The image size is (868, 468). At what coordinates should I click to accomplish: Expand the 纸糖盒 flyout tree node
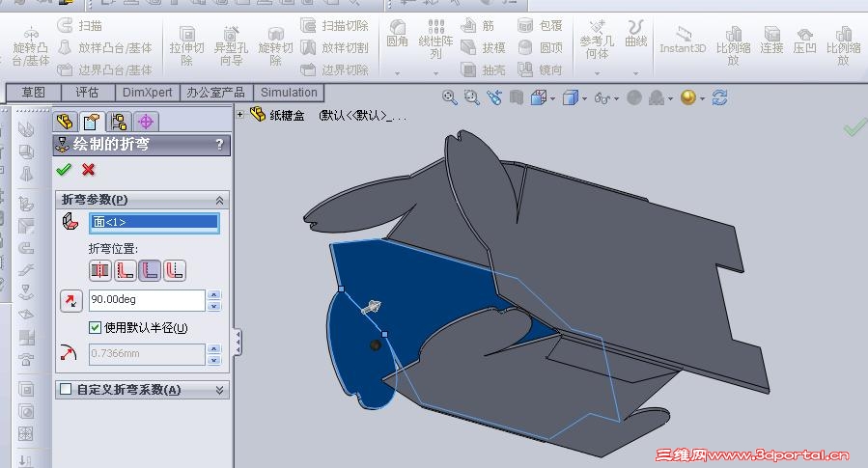point(240,115)
